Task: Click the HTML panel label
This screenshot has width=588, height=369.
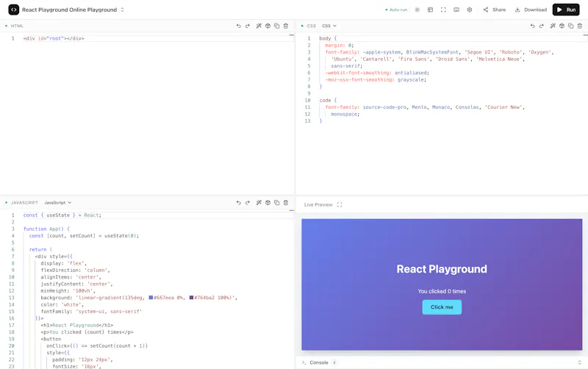Action: pyautogui.click(x=17, y=26)
